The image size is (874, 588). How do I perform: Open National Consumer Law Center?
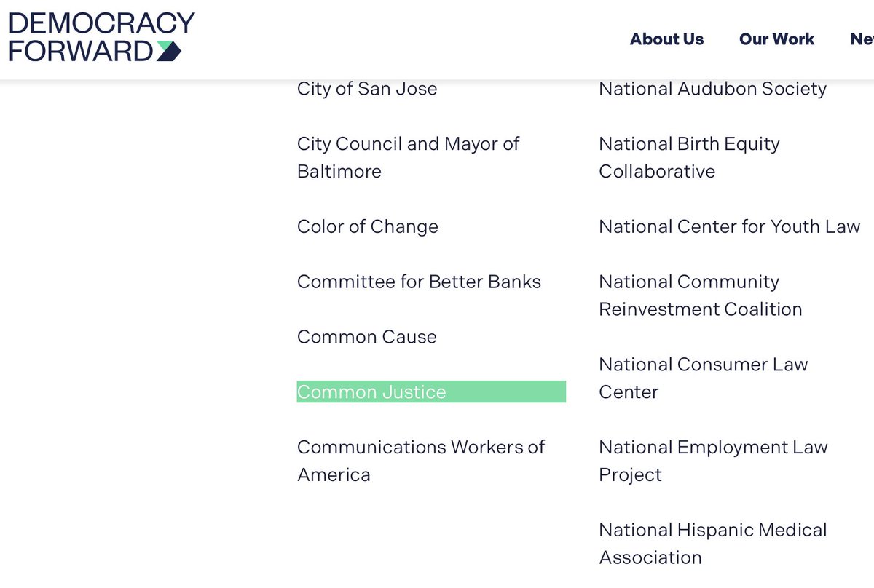click(703, 378)
